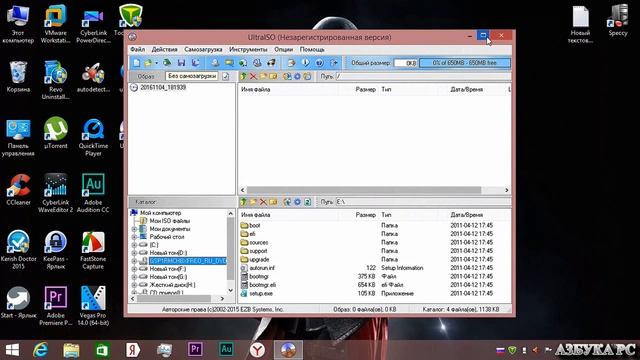Select 'autorun.inf' in the lower file list
The image size is (640, 360).
(262, 268)
